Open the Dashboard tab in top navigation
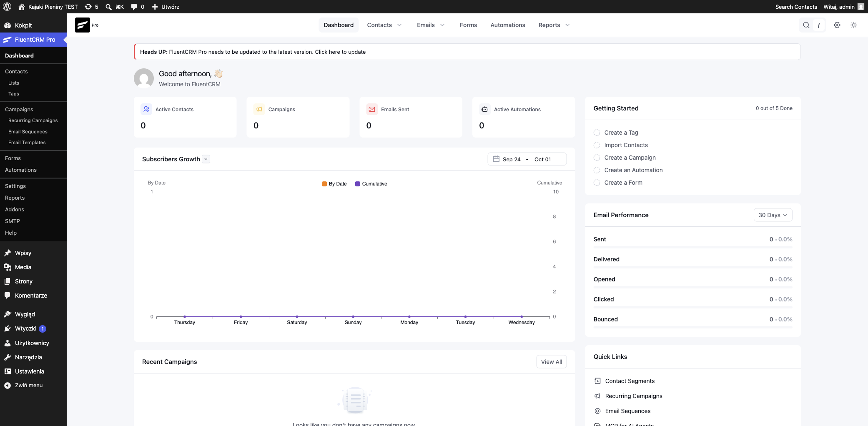This screenshot has width=868, height=426. pos(339,25)
